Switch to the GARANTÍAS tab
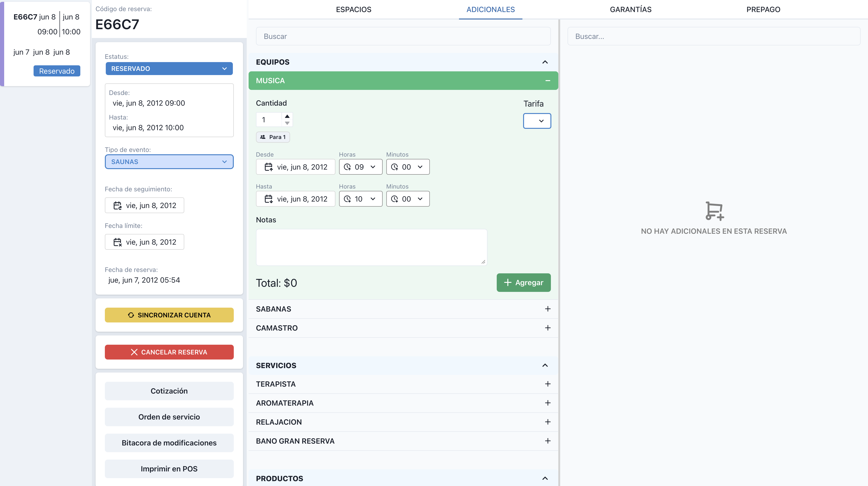The width and height of the screenshot is (868, 486). [x=631, y=9]
